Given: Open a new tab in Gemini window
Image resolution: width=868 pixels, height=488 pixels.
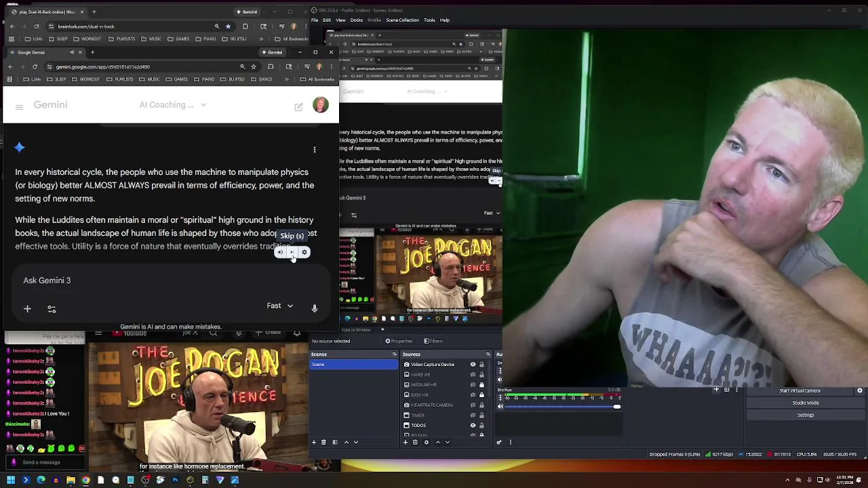Looking at the screenshot, I should [x=92, y=52].
